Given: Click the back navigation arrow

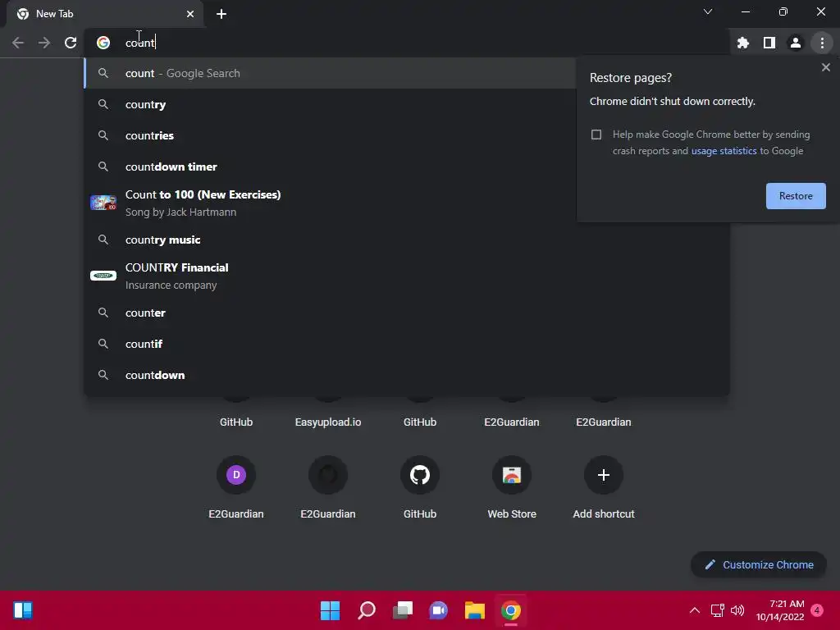Looking at the screenshot, I should point(18,43).
